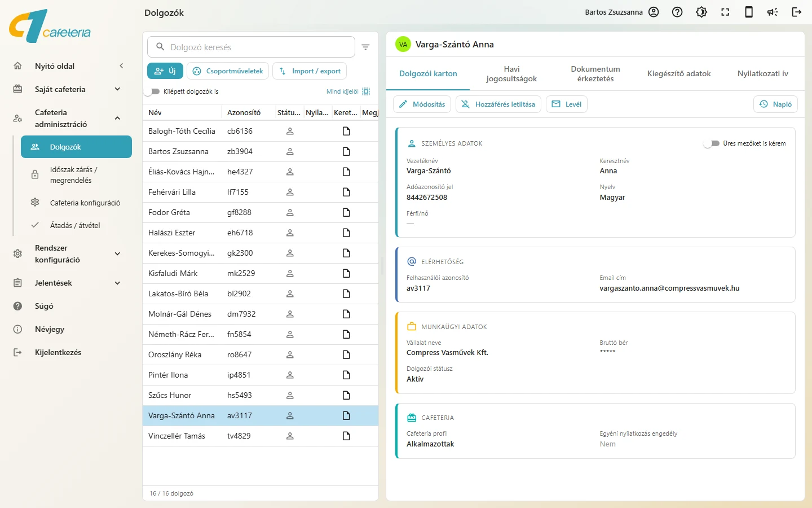Viewport: 812px width, 508px height.
Task: Click the Levél mail button
Action: [x=567, y=104]
